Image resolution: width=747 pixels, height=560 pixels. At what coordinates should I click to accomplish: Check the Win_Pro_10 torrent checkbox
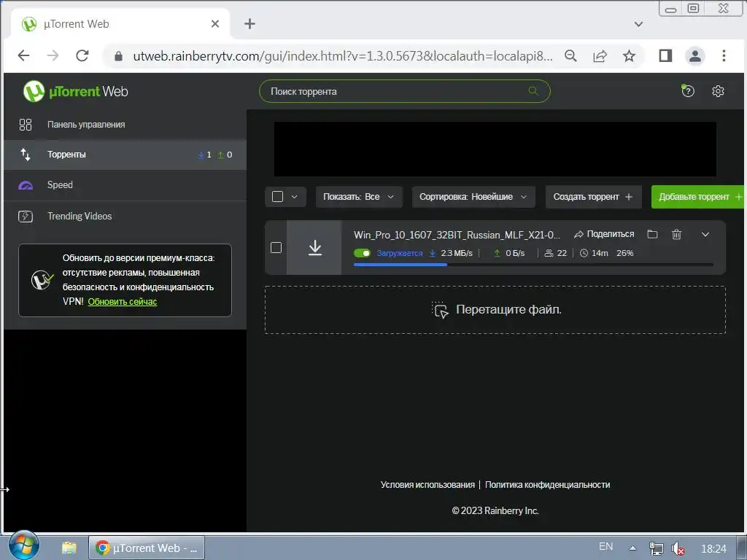pos(276,248)
